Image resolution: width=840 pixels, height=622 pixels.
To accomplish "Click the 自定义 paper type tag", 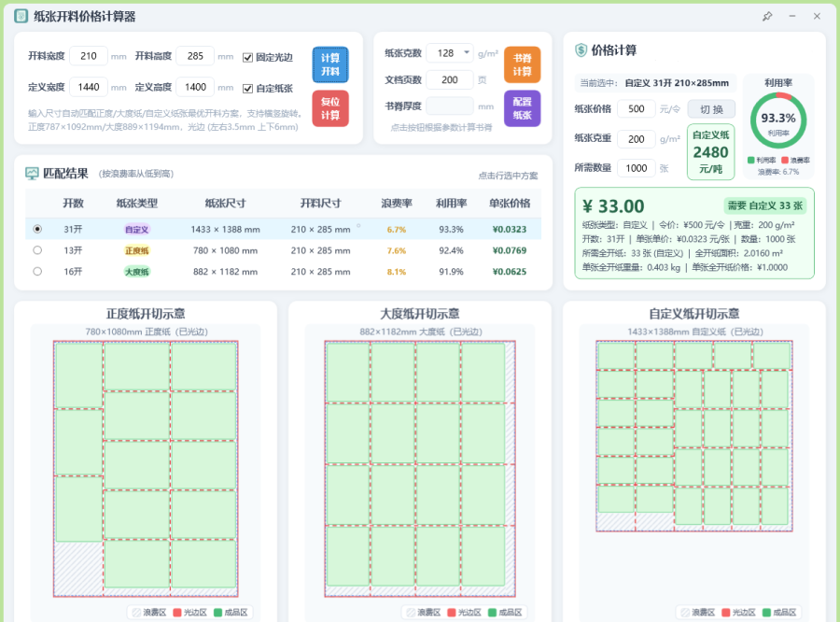I will coord(136,230).
